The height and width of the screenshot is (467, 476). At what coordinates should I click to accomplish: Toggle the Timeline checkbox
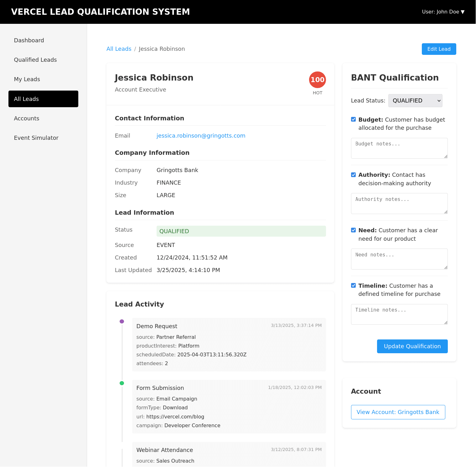click(x=354, y=286)
